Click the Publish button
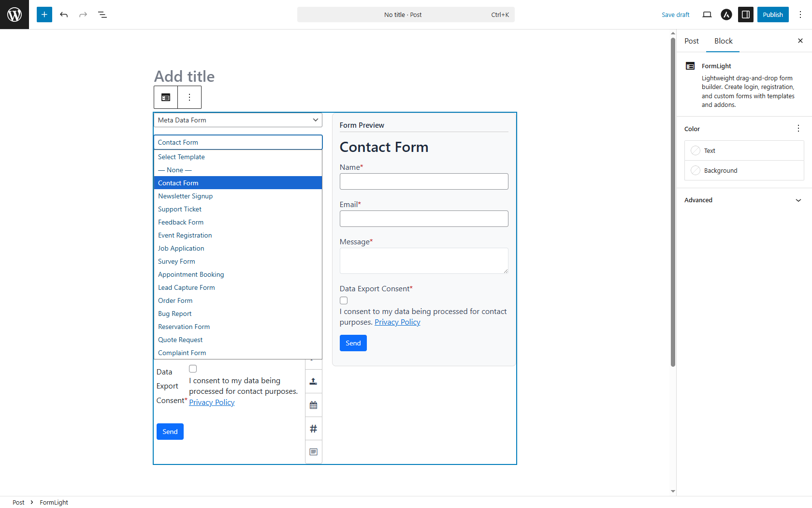The image size is (812, 508). tap(772, 15)
